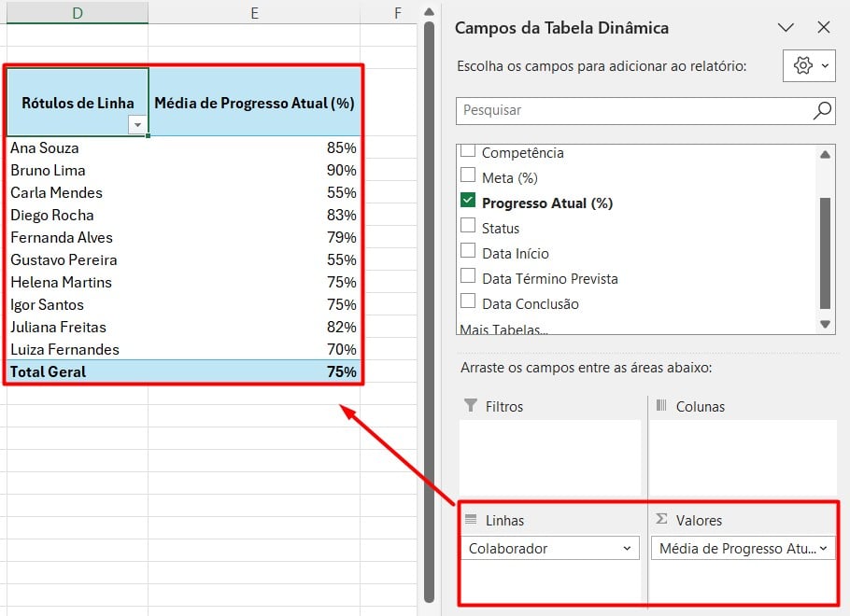The height and width of the screenshot is (616, 850).
Task: Select the Fernanda Alves cell
Action: (x=78, y=237)
